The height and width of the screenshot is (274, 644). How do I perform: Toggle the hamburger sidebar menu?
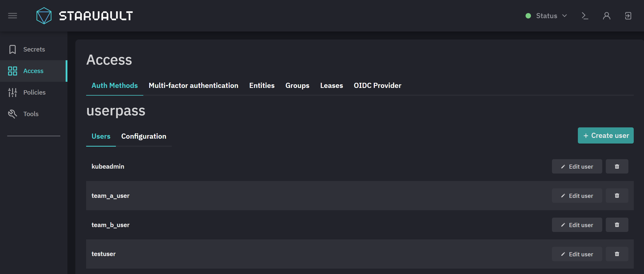point(13,16)
